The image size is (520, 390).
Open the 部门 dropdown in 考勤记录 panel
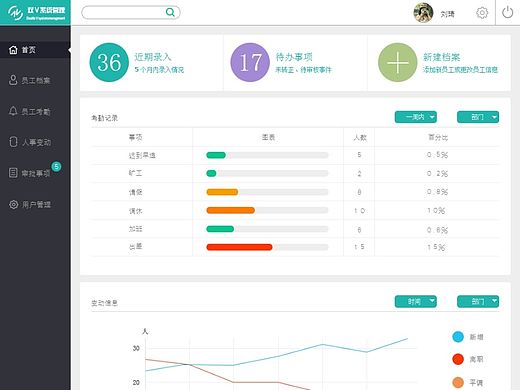coord(478,117)
